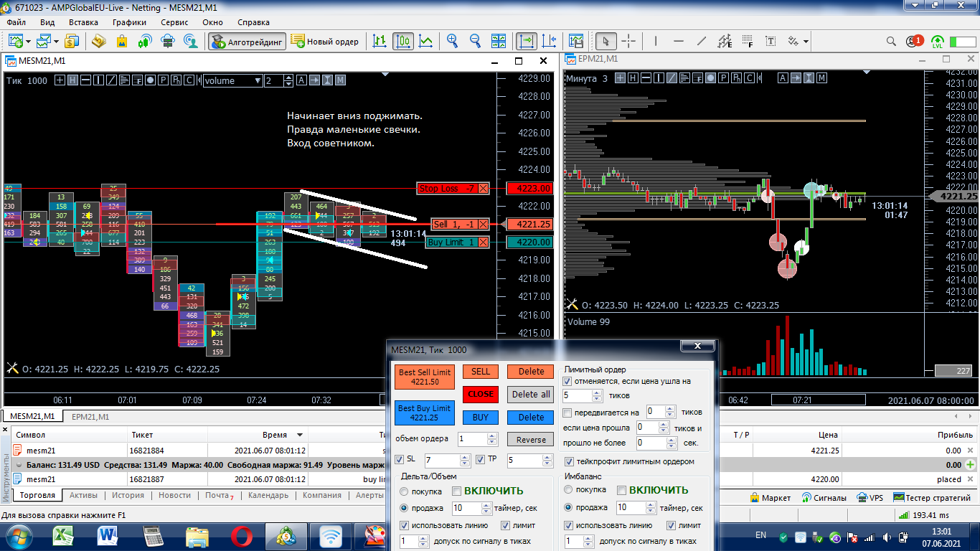Open the Вставка menu
Screen dimensions: 980x551
[x=83, y=22]
